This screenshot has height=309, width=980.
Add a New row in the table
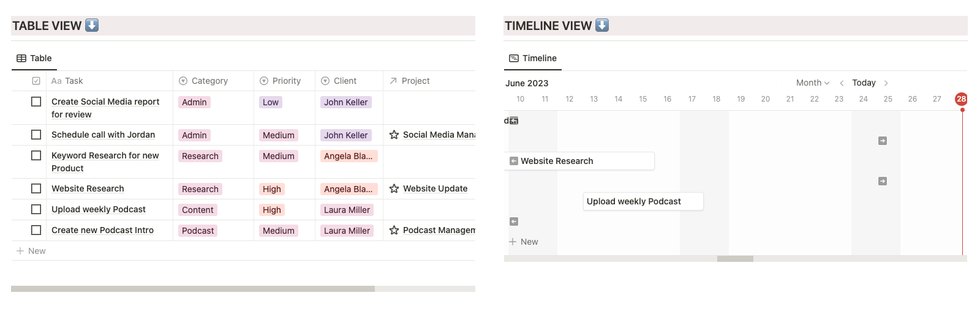[31, 251]
